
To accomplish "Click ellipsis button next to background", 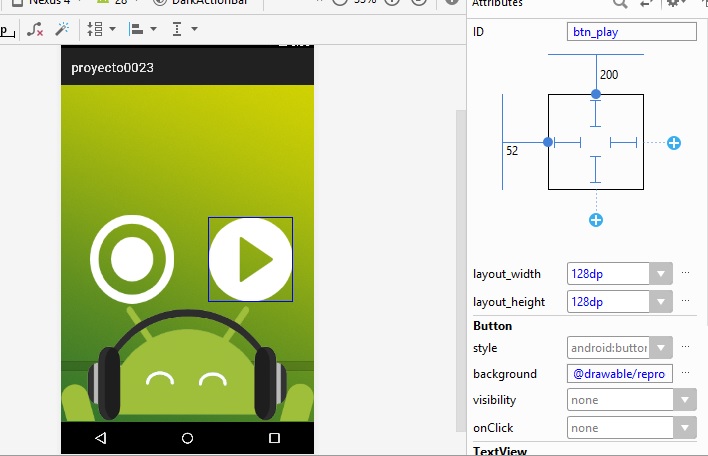I will pos(686,373).
